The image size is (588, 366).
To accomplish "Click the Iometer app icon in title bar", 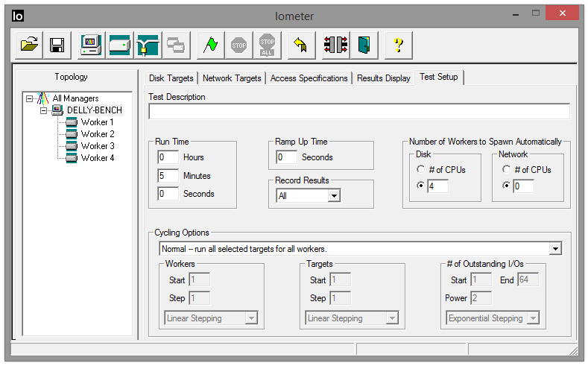I will (x=18, y=16).
